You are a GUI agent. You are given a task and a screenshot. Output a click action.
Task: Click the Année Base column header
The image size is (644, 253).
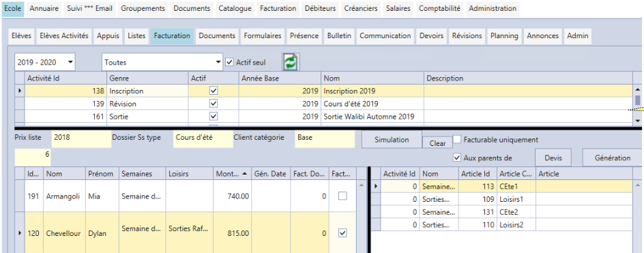coord(279,78)
